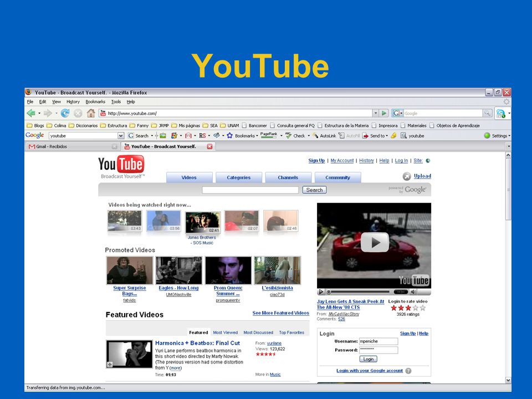Open the History menu
Viewport: 532px width, 399px height.
point(73,101)
